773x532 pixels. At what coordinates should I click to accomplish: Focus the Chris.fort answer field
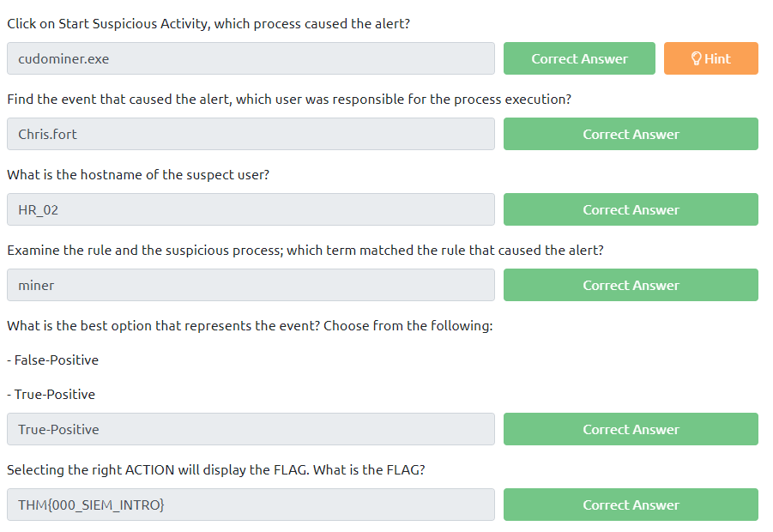[x=251, y=134]
